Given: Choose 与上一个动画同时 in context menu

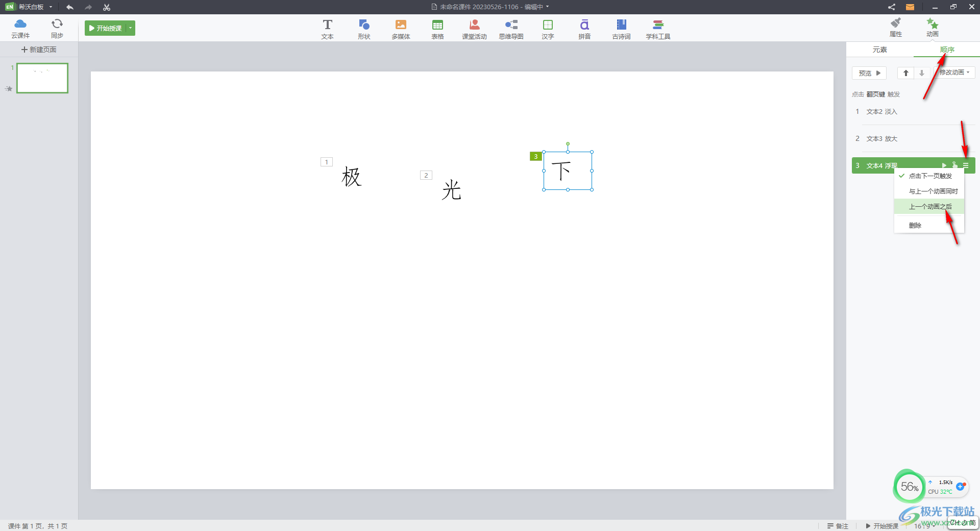Looking at the screenshot, I should coord(929,191).
